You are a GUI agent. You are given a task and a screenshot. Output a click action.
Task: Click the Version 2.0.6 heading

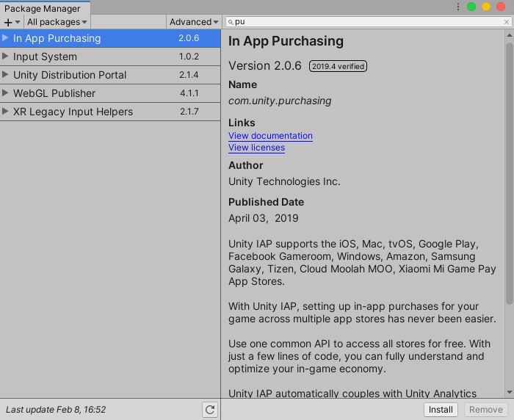tap(265, 66)
